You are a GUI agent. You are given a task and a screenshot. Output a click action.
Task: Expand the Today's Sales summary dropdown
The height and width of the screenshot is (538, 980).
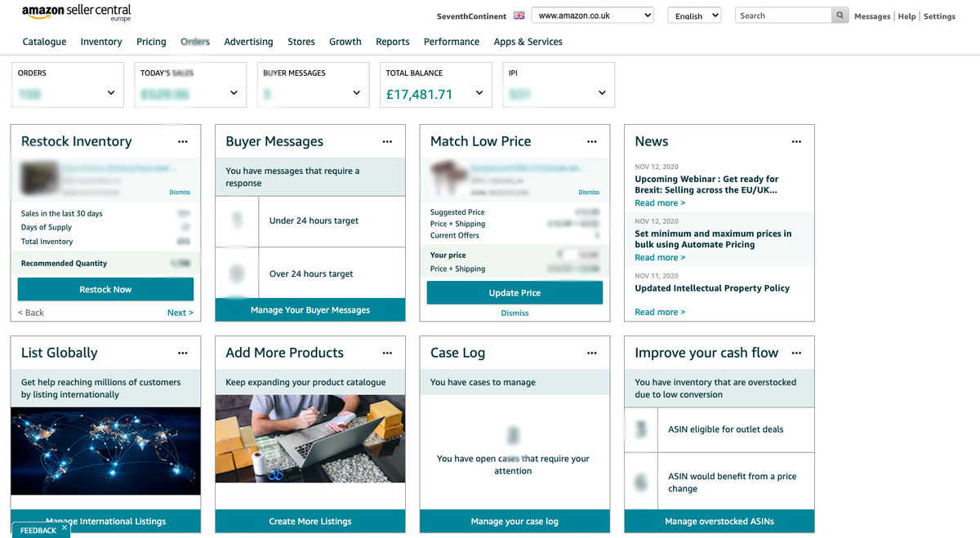pyautogui.click(x=234, y=93)
